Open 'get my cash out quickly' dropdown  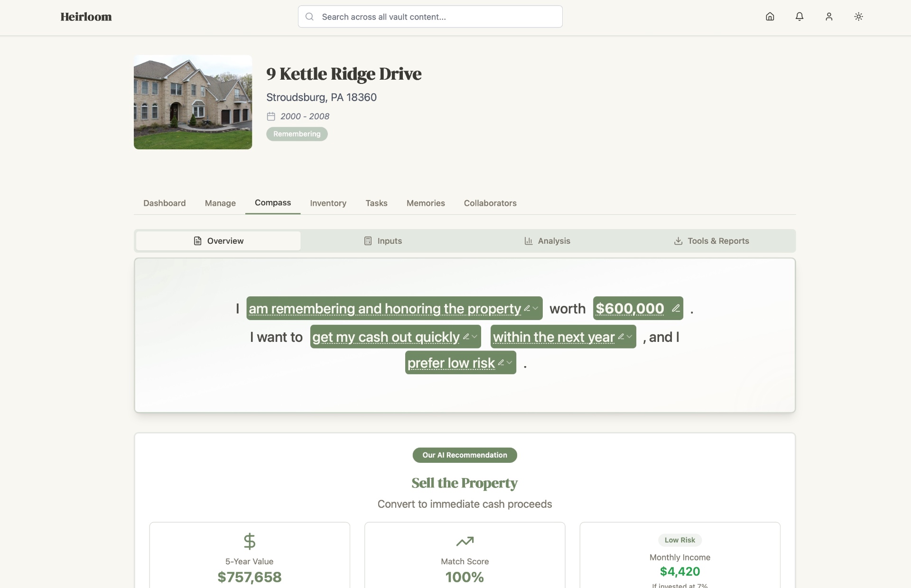[474, 337]
